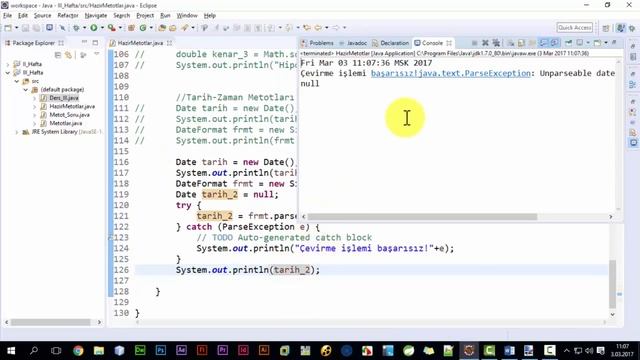Click the Windows Start button
640x360 pixels.
click(11, 350)
